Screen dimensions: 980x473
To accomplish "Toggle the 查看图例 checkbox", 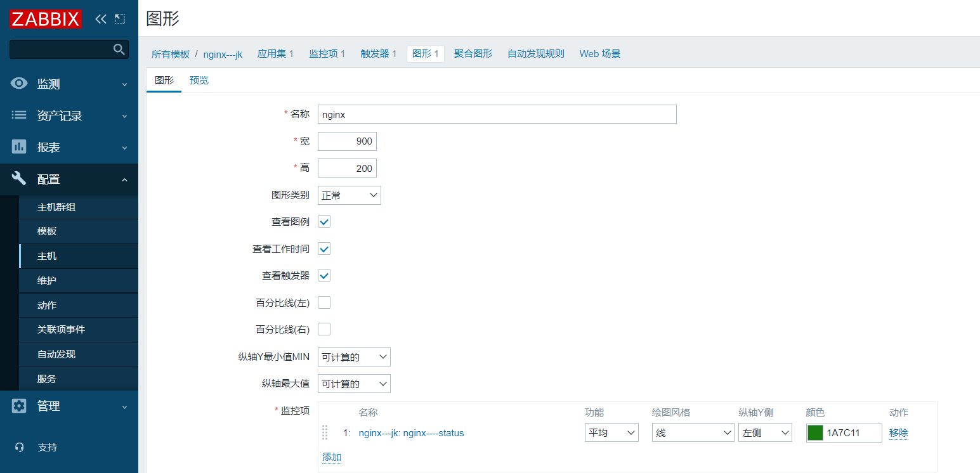I will pyautogui.click(x=324, y=222).
